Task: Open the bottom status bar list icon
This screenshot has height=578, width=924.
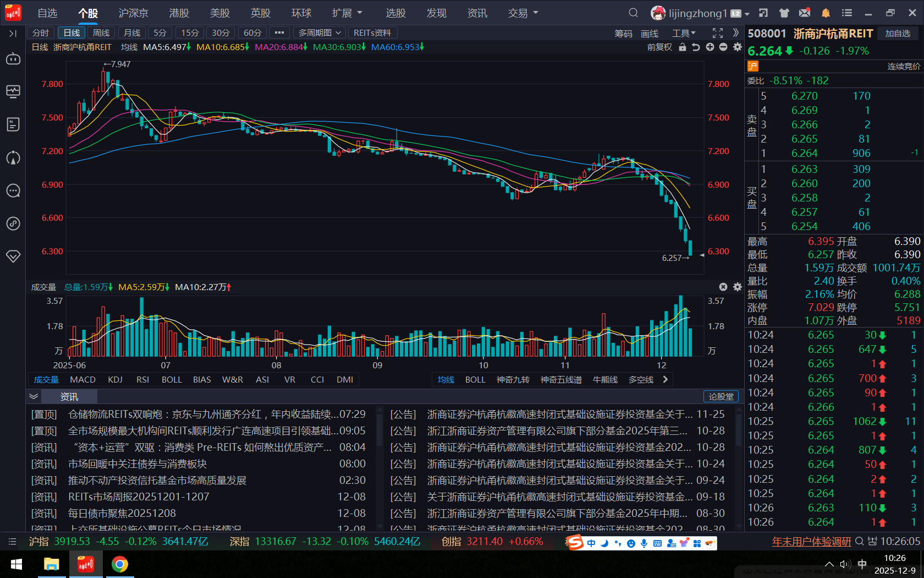Action: 13,542
